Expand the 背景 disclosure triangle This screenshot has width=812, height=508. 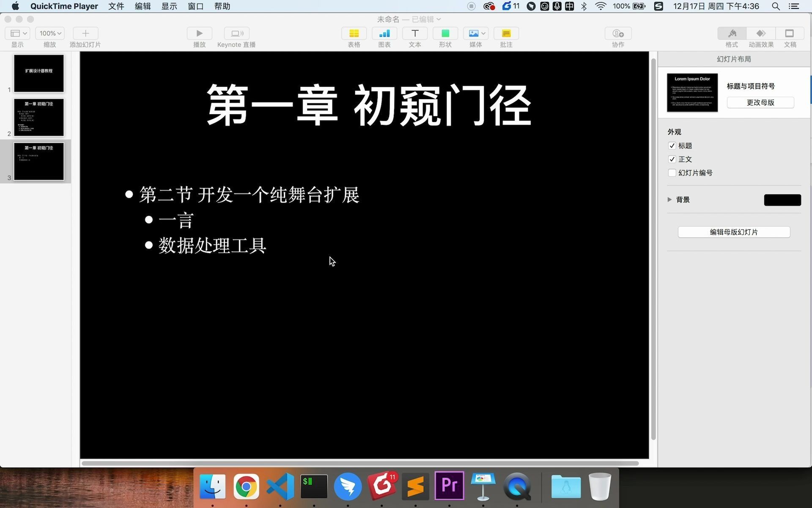[669, 199]
